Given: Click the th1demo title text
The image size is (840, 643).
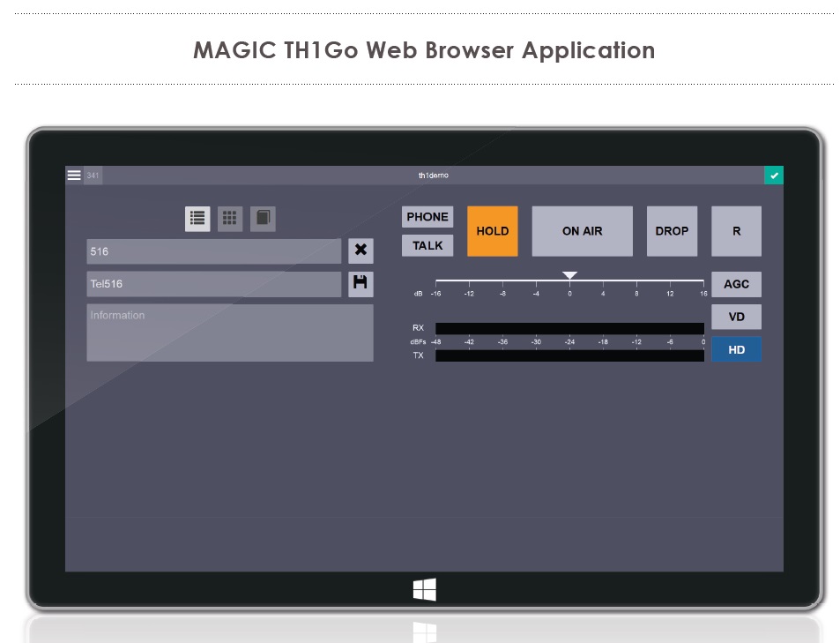Looking at the screenshot, I should click(x=434, y=176).
